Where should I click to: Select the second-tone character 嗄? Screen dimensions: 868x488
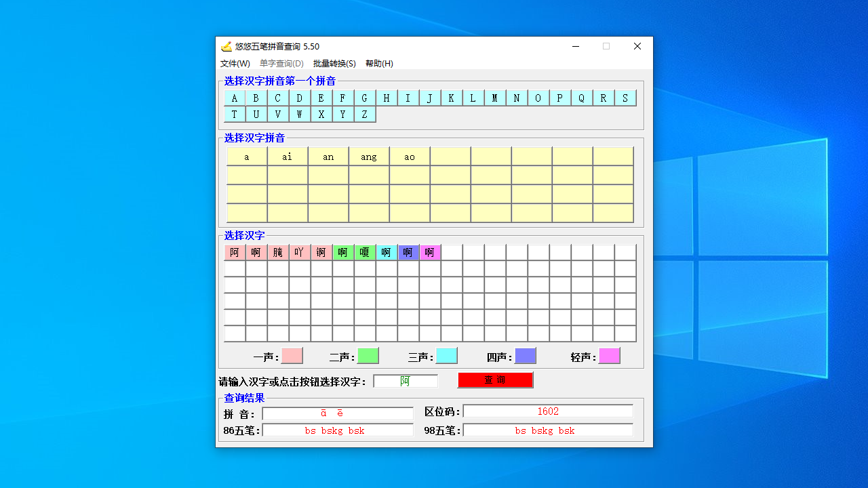(364, 251)
